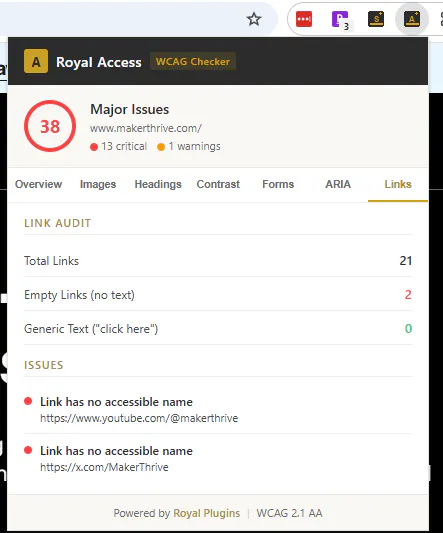Open the x.com/MakerThrive link issue
Viewport: 443px width, 533px height.
[218, 459]
